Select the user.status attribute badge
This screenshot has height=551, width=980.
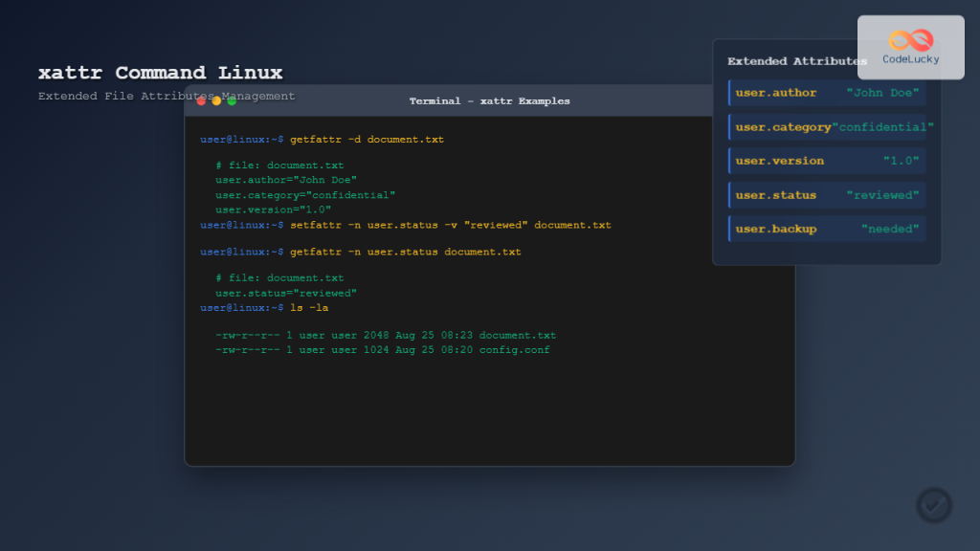click(x=826, y=194)
